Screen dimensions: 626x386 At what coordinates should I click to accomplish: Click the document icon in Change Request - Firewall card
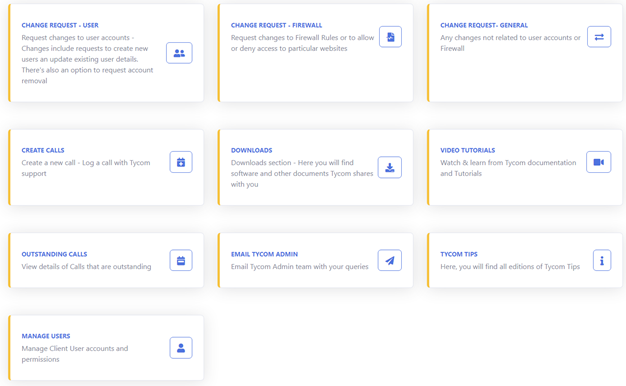[390, 37]
